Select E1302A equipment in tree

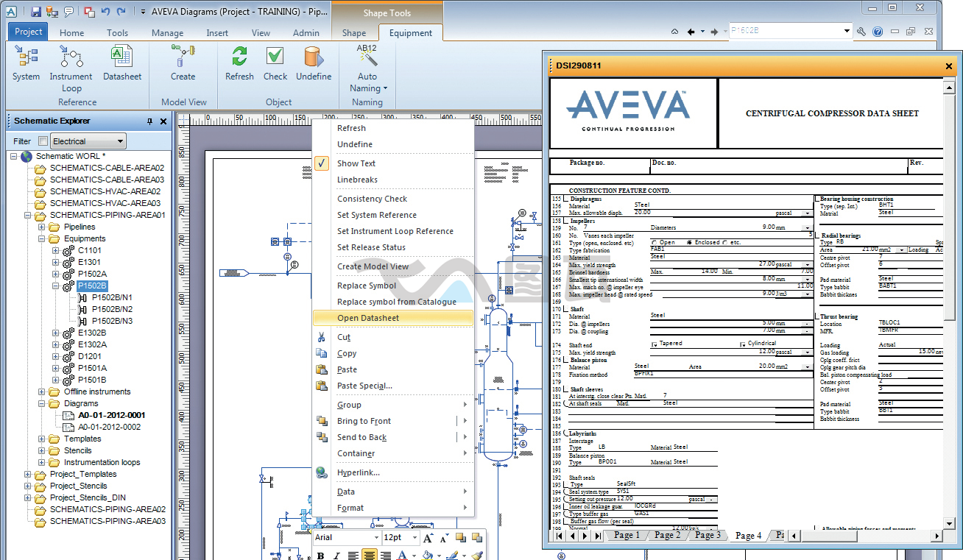92,344
